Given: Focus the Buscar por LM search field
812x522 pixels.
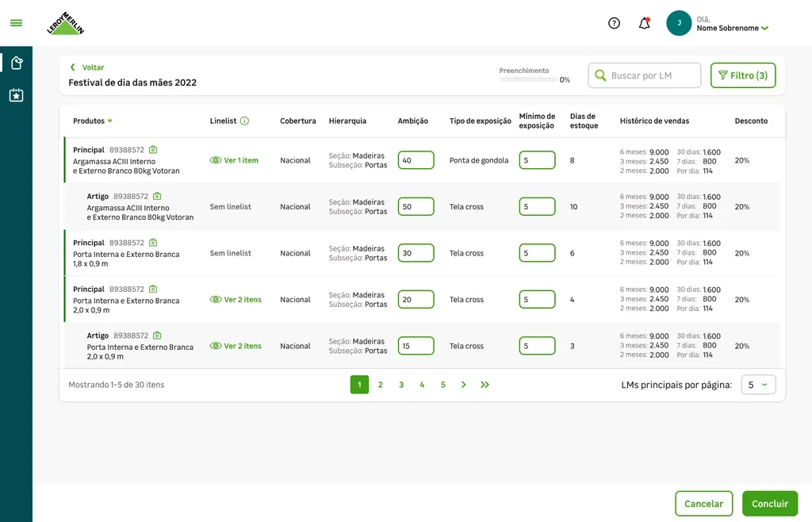Looking at the screenshot, I should [x=644, y=75].
